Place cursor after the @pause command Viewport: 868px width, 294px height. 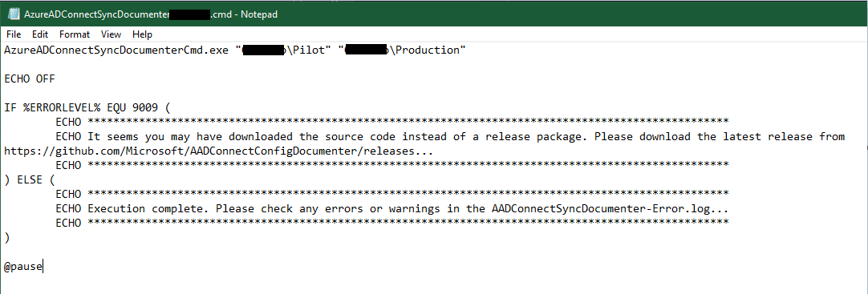coord(43,267)
